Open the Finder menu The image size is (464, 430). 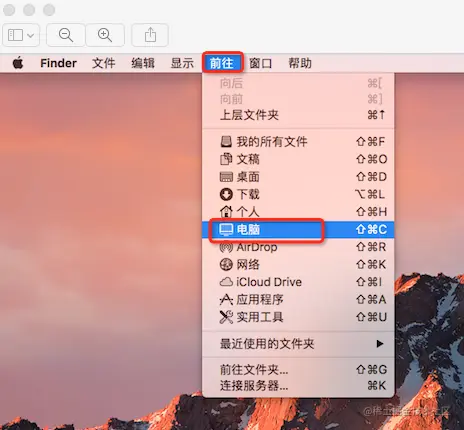tap(58, 63)
